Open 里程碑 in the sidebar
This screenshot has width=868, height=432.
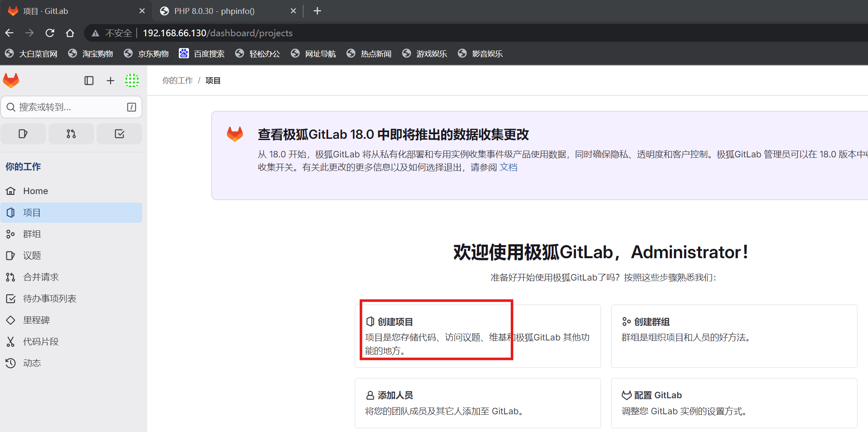coord(71,320)
